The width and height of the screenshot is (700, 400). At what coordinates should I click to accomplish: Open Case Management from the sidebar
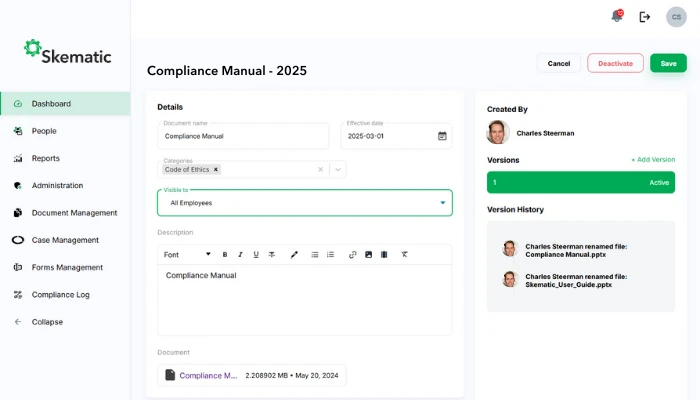[x=65, y=240]
